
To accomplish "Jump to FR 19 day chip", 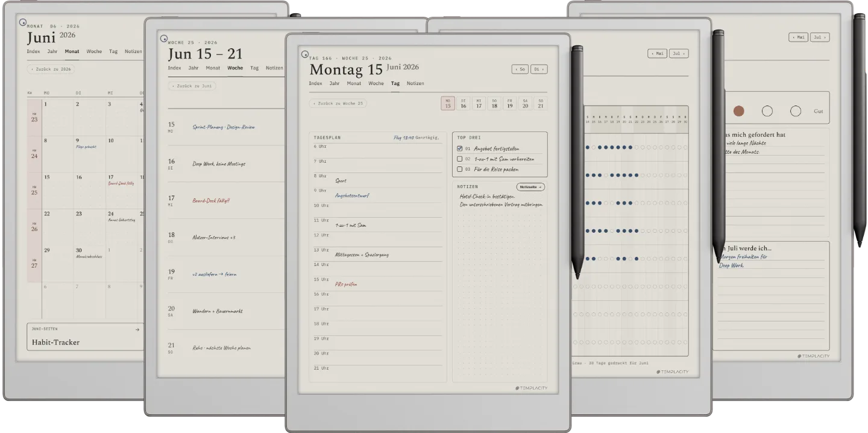I will pyautogui.click(x=509, y=104).
